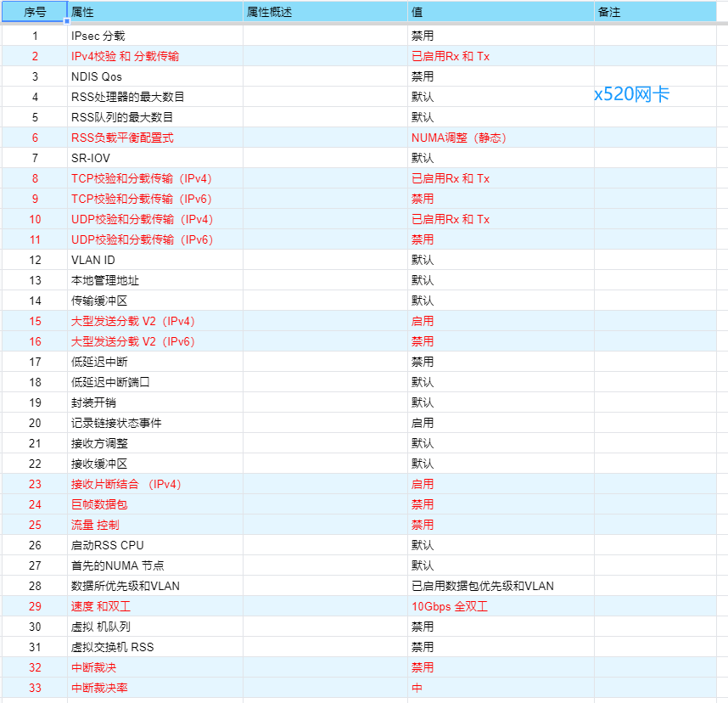728x703 pixels.
Task: Click the 记录链接状态事件 cell
Action: [155, 423]
